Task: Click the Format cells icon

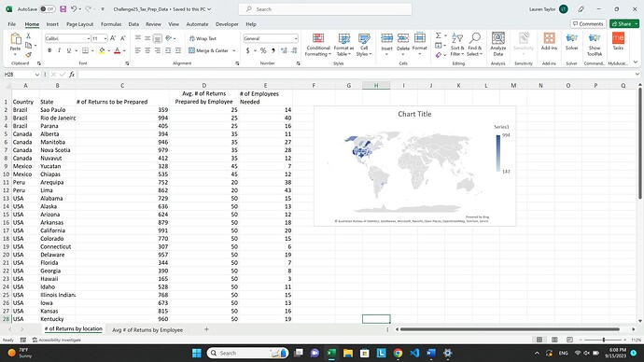Action: [420, 38]
